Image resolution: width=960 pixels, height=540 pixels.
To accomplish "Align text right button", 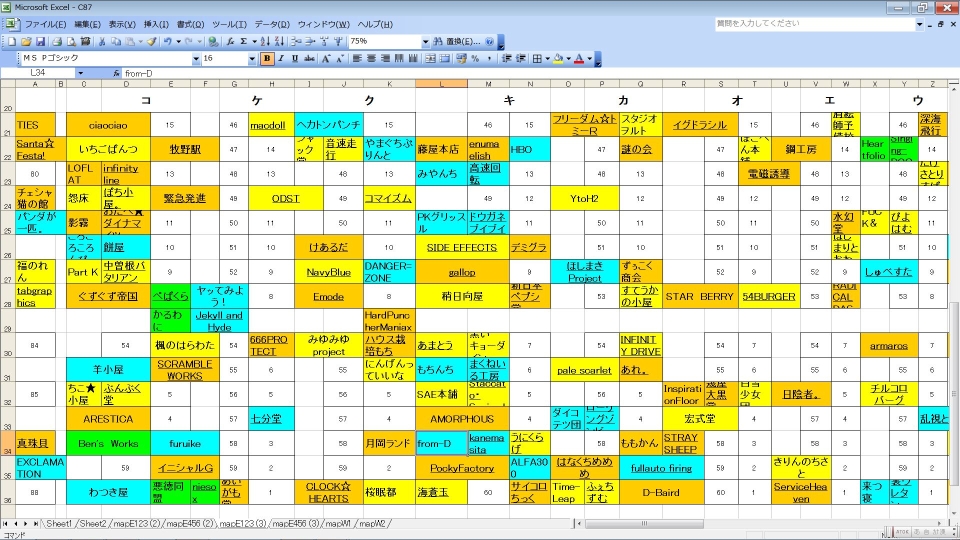I will 384,59.
